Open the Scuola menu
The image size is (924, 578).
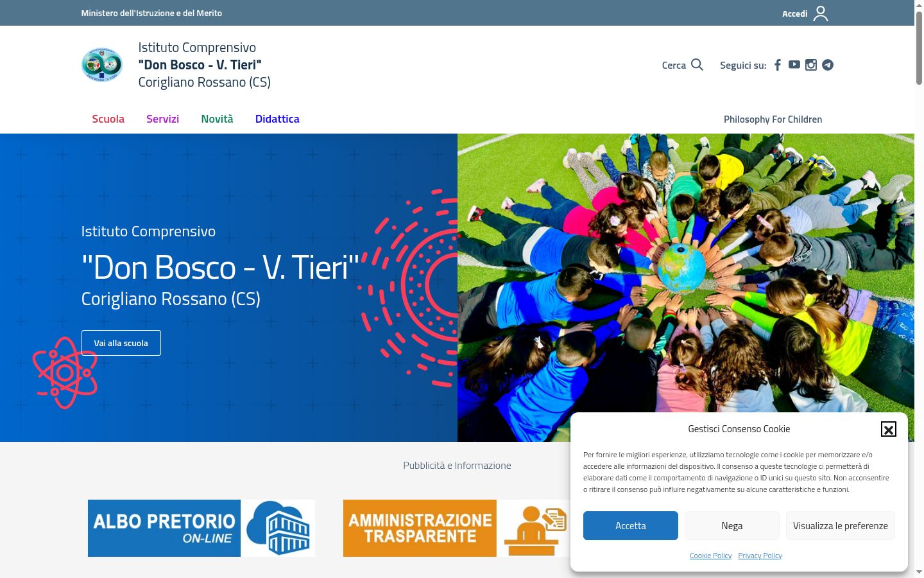[x=108, y=119]
